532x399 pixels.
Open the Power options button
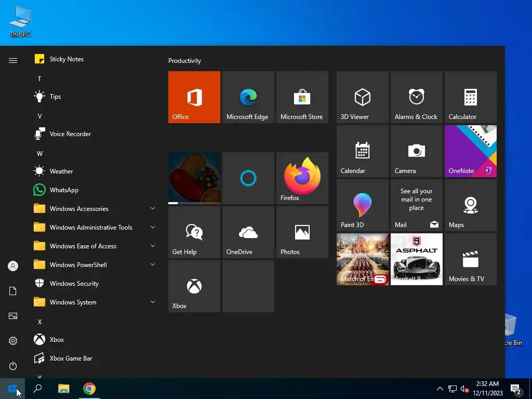(13, 366)
